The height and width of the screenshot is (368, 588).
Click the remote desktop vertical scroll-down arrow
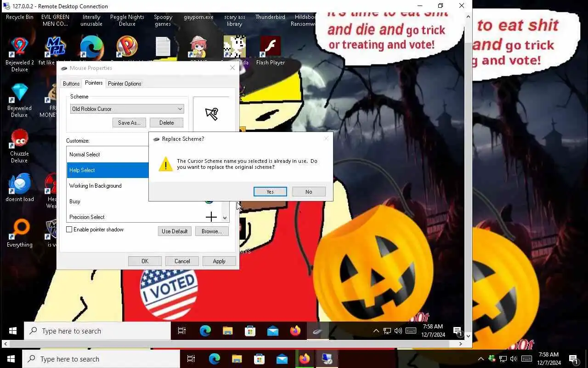click(x=468, y=336)
